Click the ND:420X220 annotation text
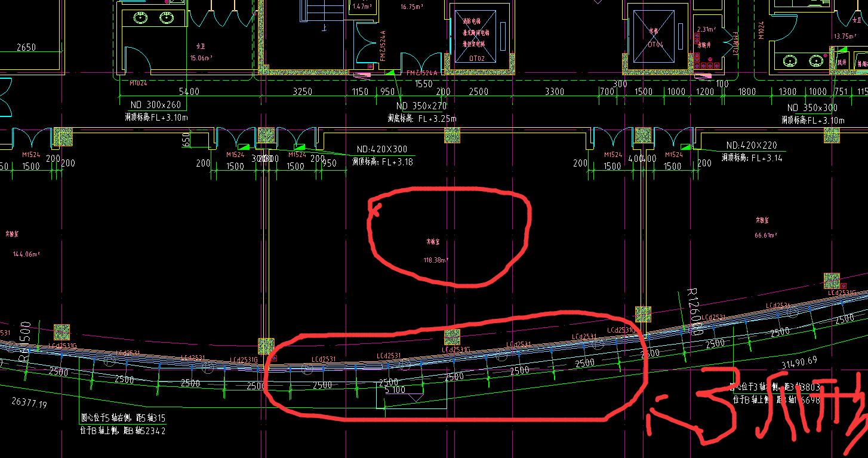Screen dimensions: 868x458 click(x=752, y=145)
